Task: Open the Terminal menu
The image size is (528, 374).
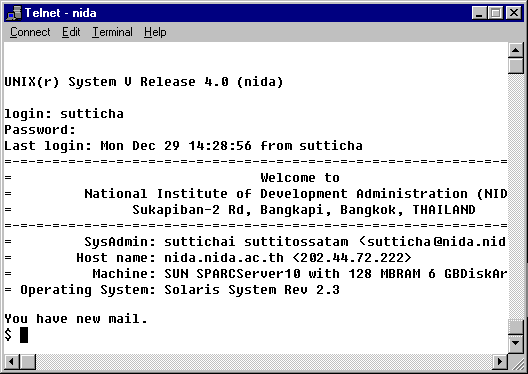Action: (112, 32)
